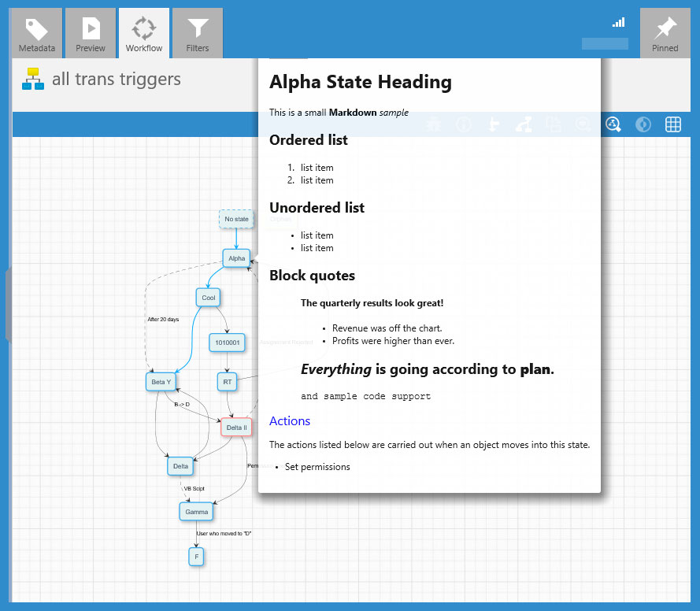Screen dimensions: 700x611
Task: Click the VB Script transition label
Action: click(194, 489)
